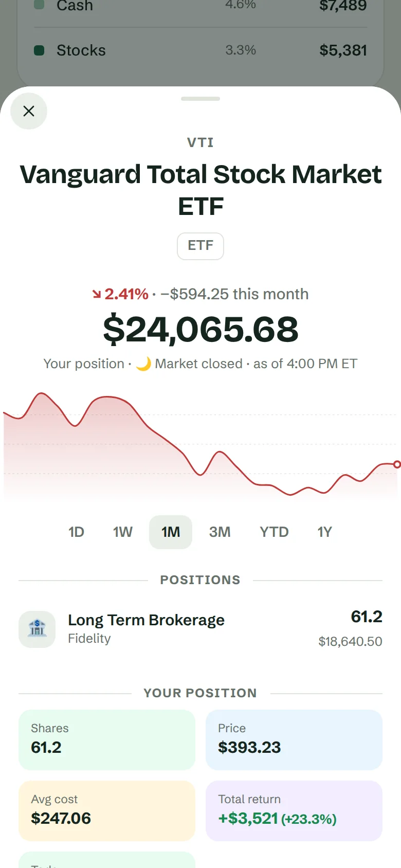Tap the moon market-closed icon

point(143,364)
